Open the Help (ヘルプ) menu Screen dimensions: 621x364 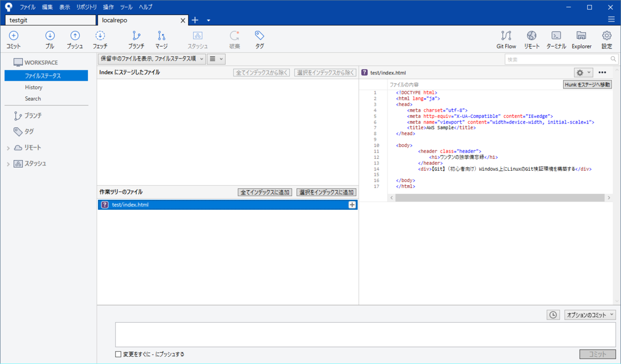click(145, 7)
